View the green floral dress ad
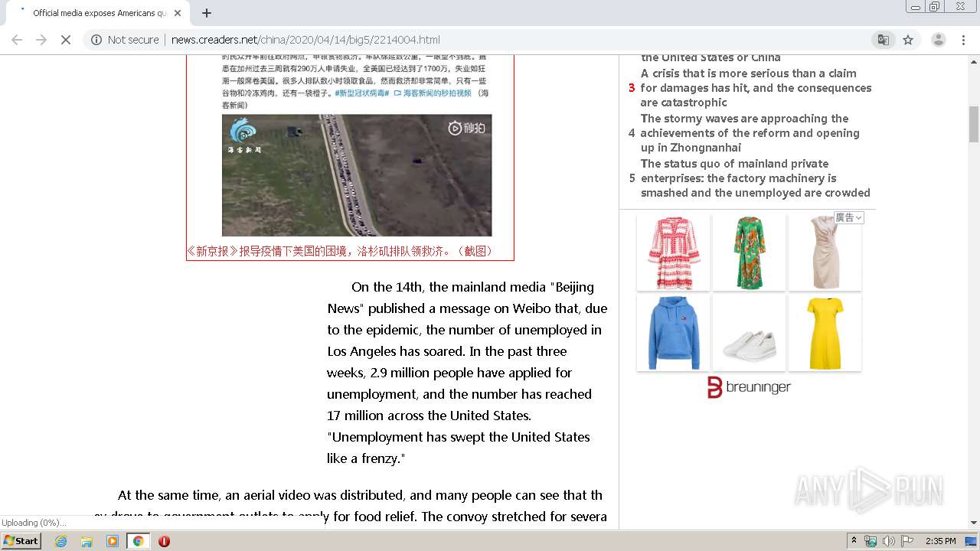The height and width of the screenshot is (551, 980). (749, 253)
